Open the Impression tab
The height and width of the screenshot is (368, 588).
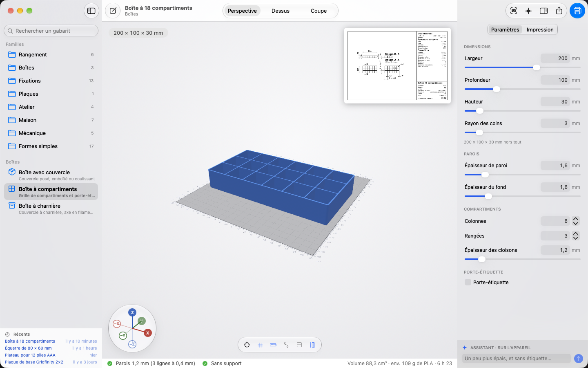pyautogui.click(x=540, y=29)
